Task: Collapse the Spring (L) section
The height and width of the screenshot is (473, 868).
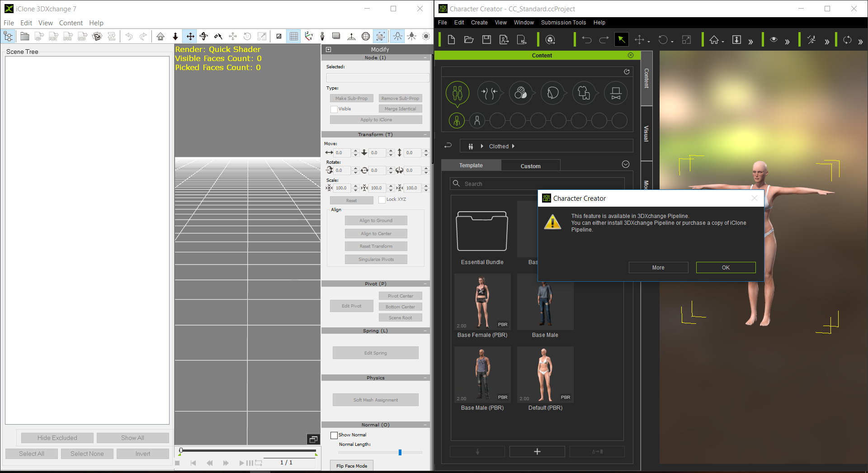Action: click(425, 331)
